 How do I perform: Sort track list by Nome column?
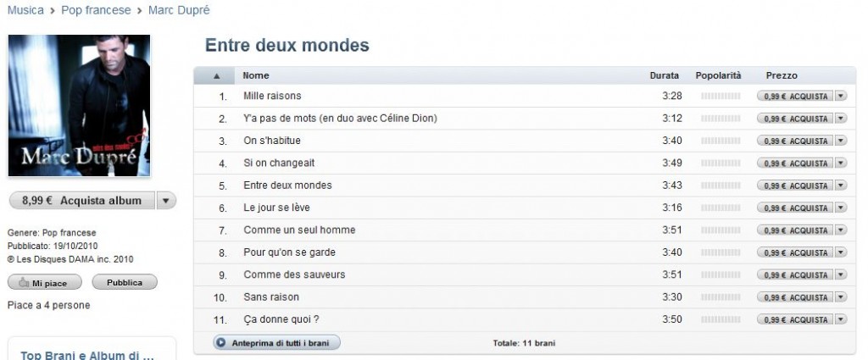[x=256, y=75]
